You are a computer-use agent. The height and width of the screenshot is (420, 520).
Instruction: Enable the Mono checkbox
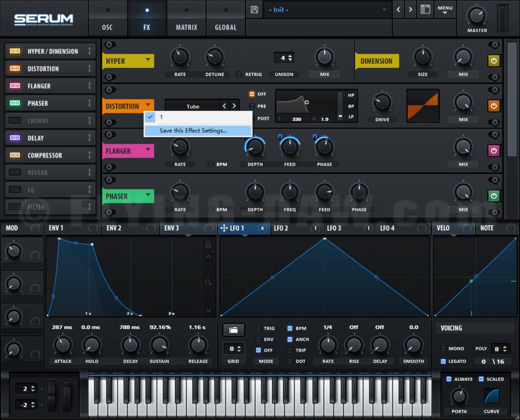coord(443,349)
